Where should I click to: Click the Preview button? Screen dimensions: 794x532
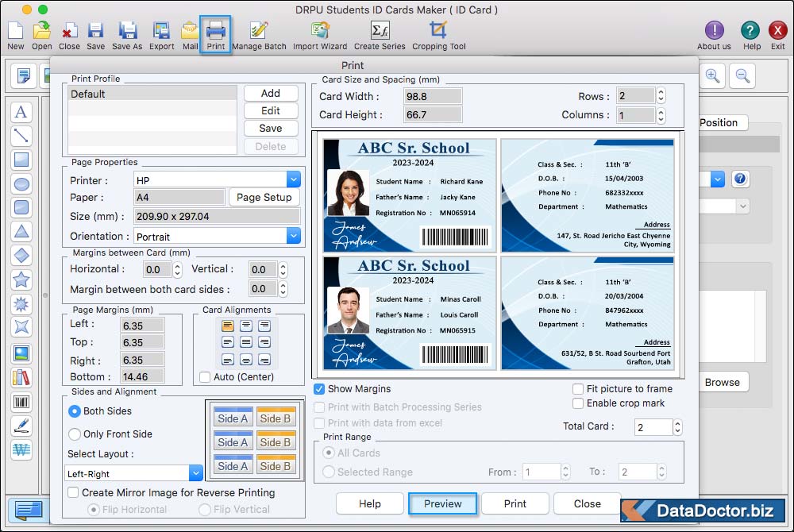pos(442,503)
